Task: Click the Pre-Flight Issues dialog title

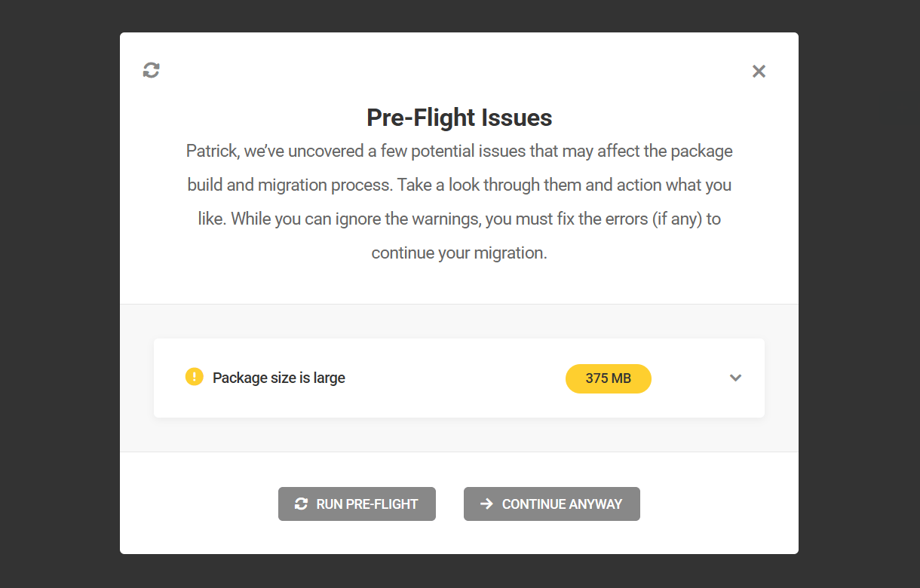Action: 459,118
